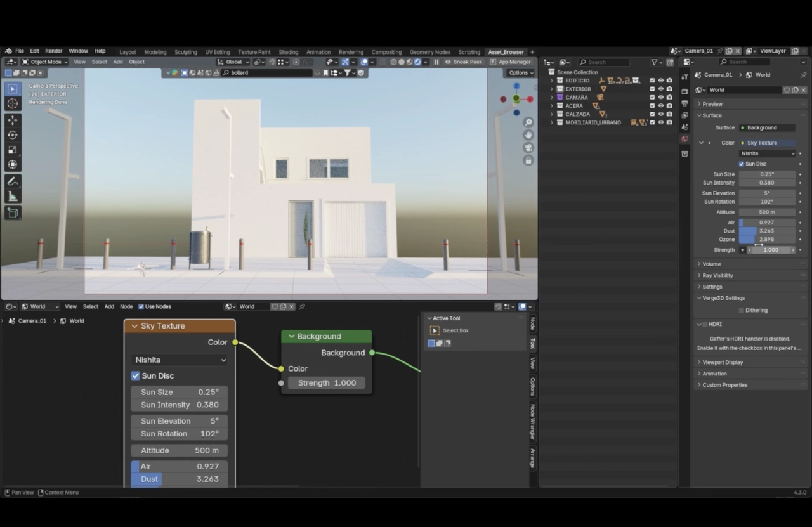Choose the Add Cube tool
The width and height of the screenshot is (812, 527).
13,213
